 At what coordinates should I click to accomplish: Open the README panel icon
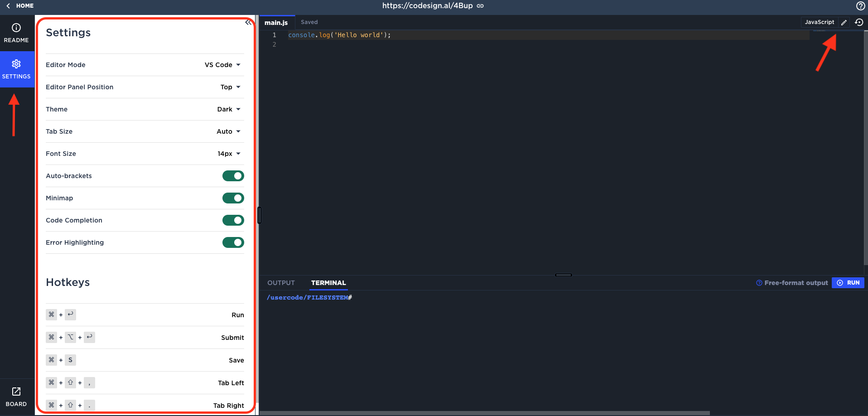point(16,28)
